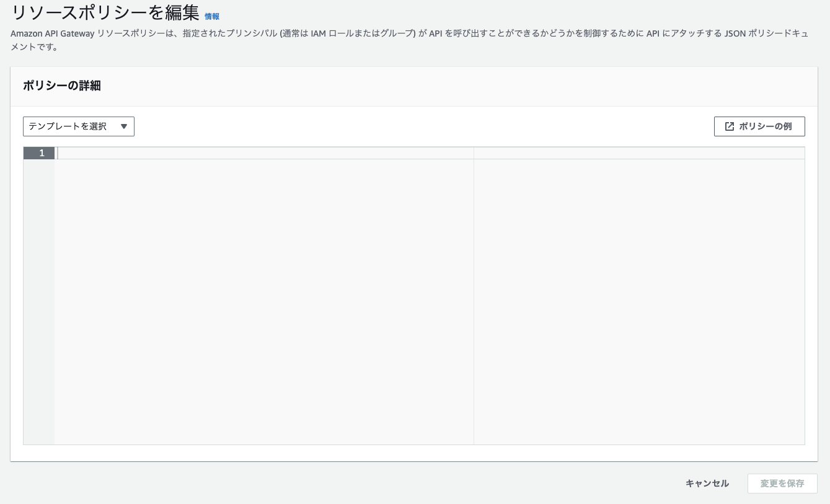
Task: Click first editor line right of the divider
Action: (639, 153)
